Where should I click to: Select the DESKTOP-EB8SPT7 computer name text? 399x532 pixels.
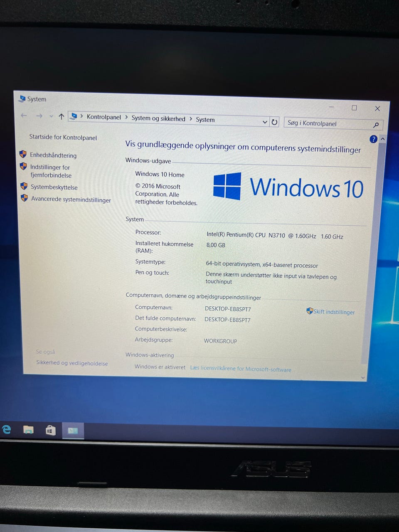point(228,309)
